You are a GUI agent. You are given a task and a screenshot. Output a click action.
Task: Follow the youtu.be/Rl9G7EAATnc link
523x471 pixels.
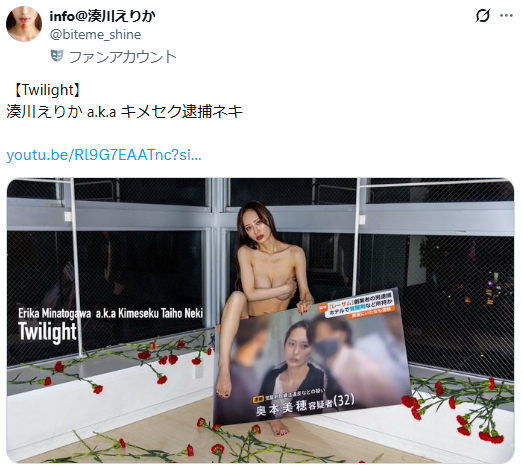point(104,155)
